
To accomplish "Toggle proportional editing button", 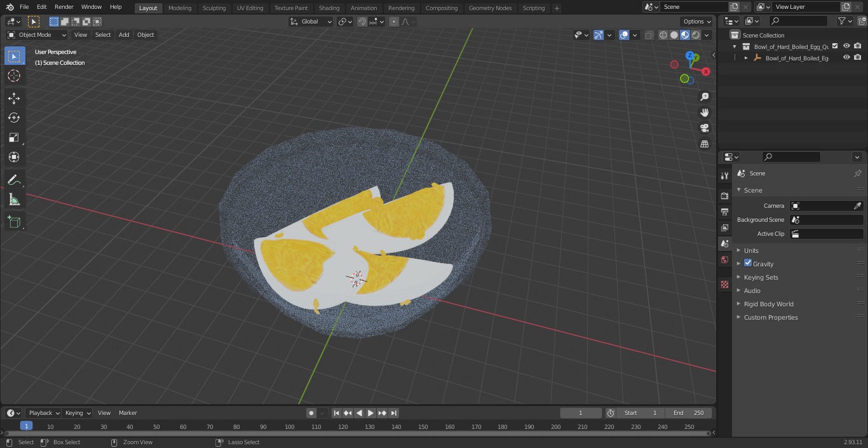I will pyautogui.click(x=394, y=22).
